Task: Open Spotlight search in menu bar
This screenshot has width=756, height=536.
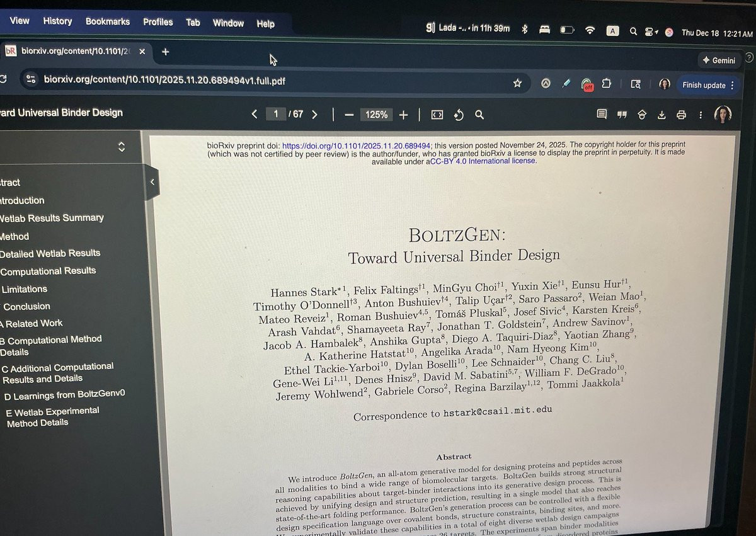Action: click(x=633, y=31)
